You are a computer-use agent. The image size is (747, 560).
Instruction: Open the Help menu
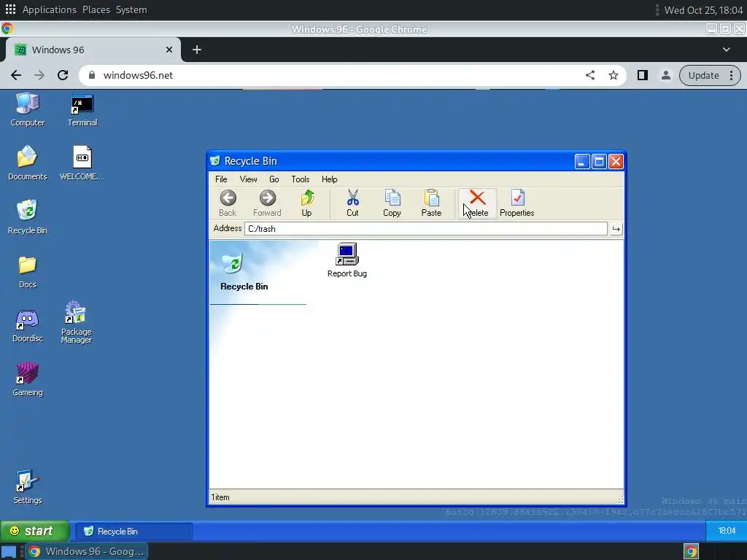click(329, 179)
